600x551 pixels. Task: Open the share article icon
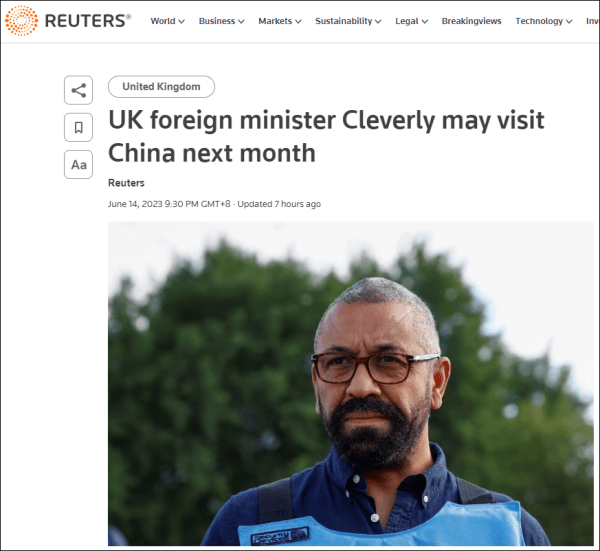(78, 90)
